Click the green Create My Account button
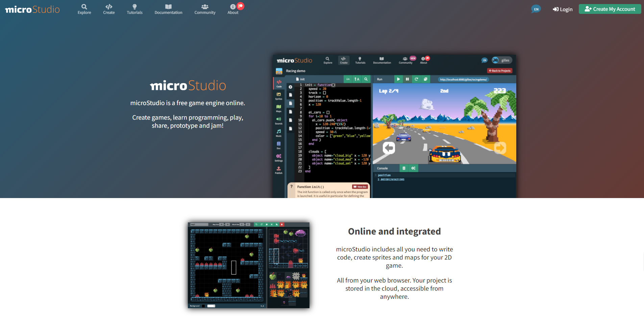644x316 pixels. point(610,9)
